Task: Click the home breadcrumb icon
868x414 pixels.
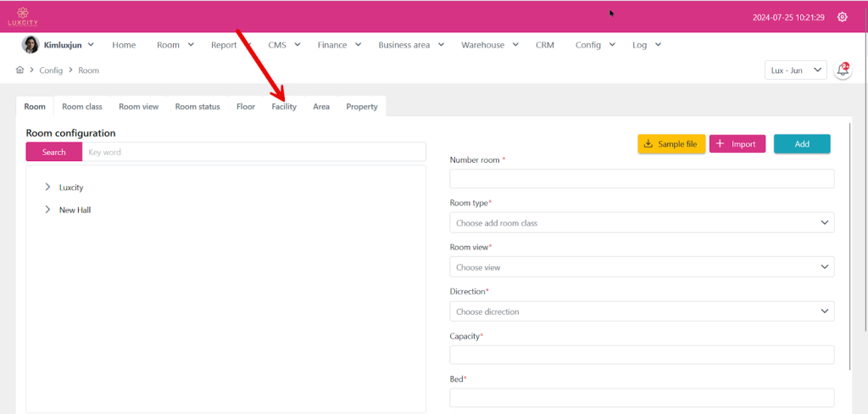Action: [19, 70]
